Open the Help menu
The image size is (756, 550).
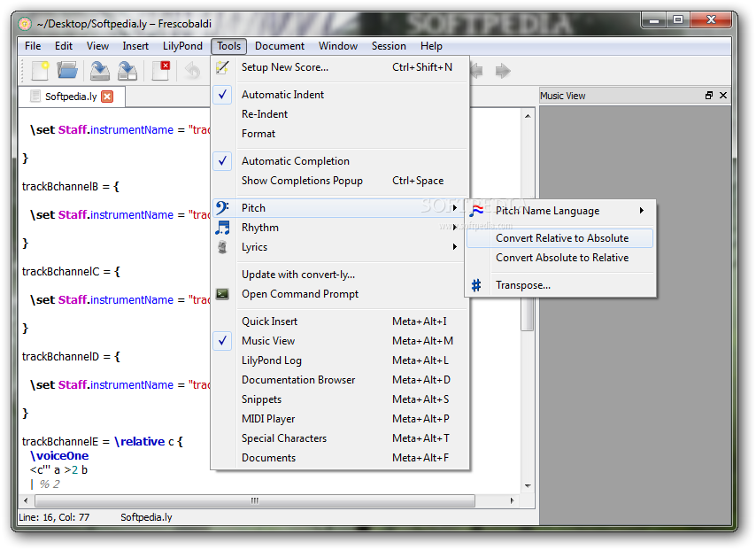coord(431,46)
